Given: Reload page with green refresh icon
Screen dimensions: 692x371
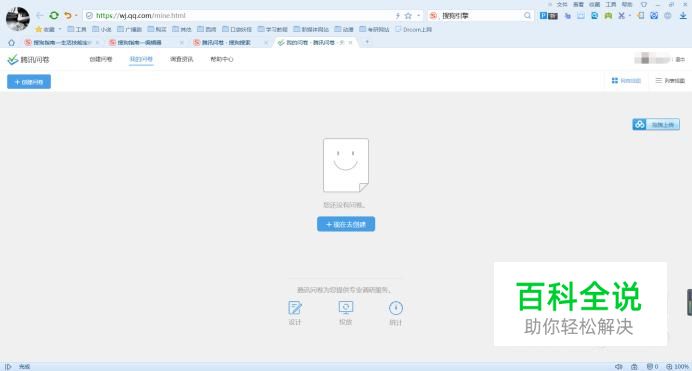Looking at the screenshot, I should pyautogui.click(x=54, y=15).
